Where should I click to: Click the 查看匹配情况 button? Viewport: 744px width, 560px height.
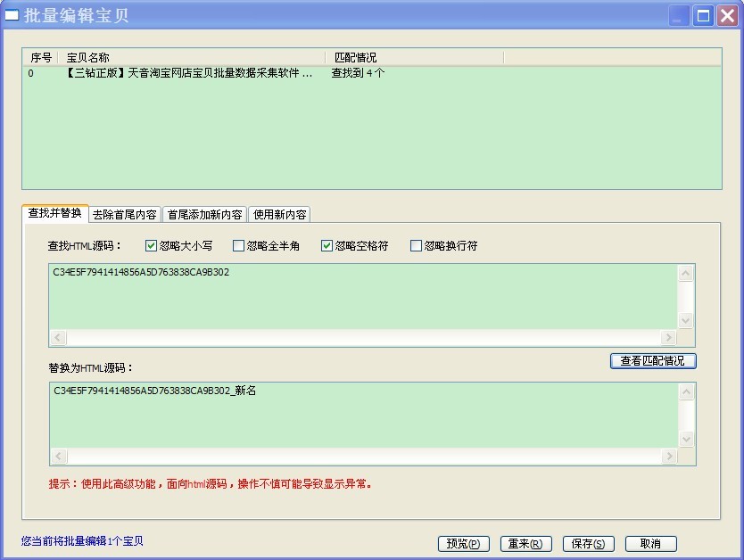pos(652,361)
